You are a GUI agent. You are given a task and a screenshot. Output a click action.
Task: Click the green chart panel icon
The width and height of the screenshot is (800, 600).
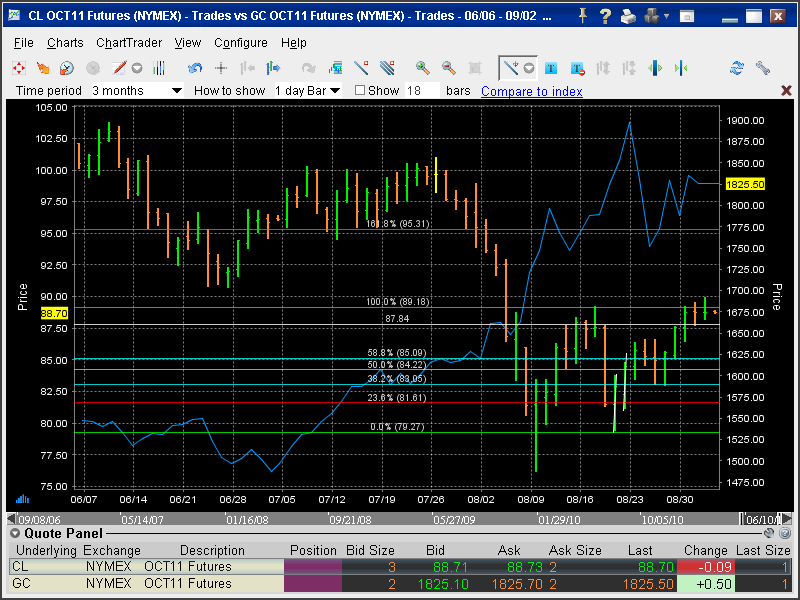point(335,68)
